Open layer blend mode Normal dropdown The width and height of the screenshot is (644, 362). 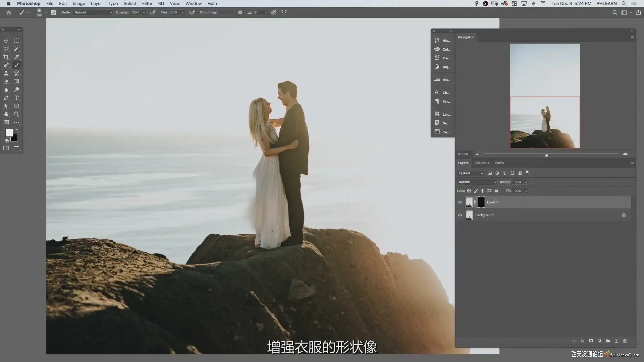pos(477,182)
